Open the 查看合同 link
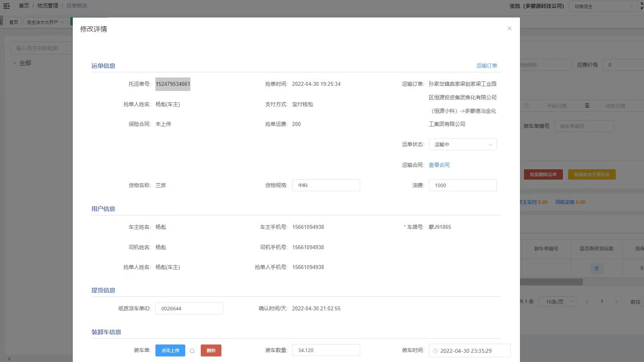 [x=439, y=165]
